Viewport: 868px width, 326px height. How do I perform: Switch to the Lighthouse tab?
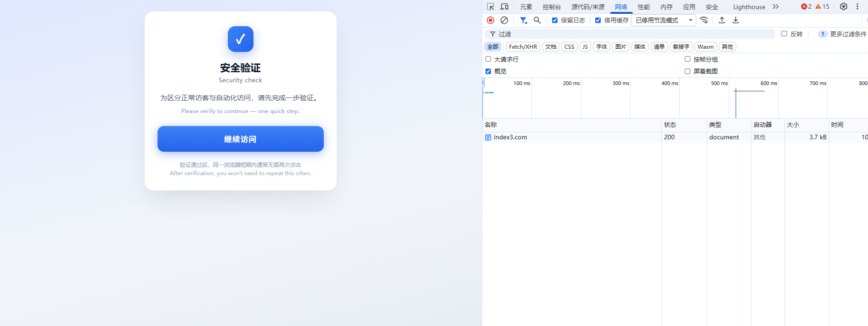749,7
